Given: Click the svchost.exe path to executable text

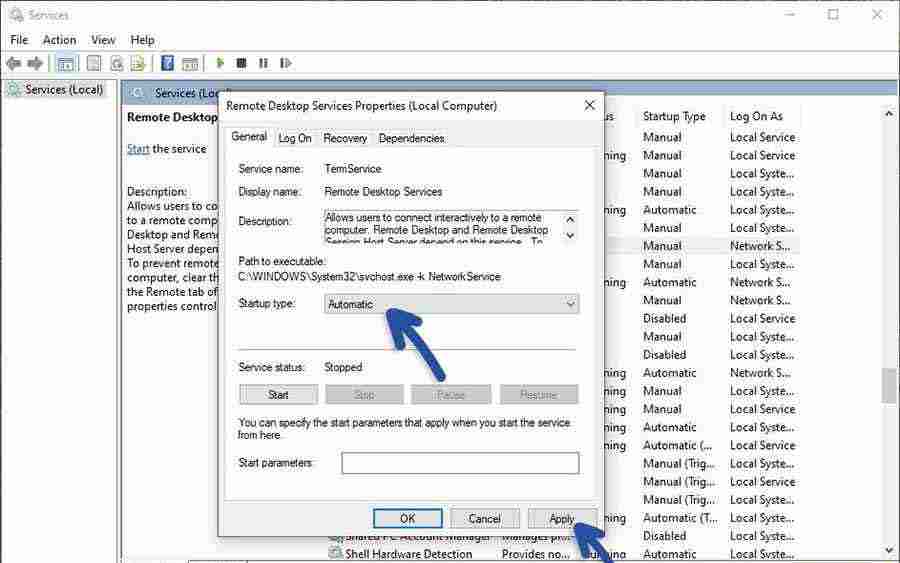Looking at the screenshot, I should [369, 277].
